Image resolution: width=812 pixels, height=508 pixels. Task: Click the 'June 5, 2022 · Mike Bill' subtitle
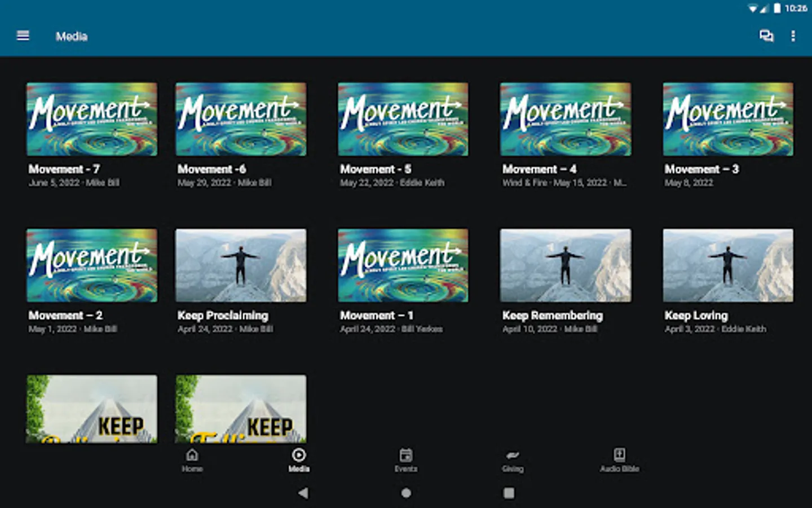(x=74, y=183)
